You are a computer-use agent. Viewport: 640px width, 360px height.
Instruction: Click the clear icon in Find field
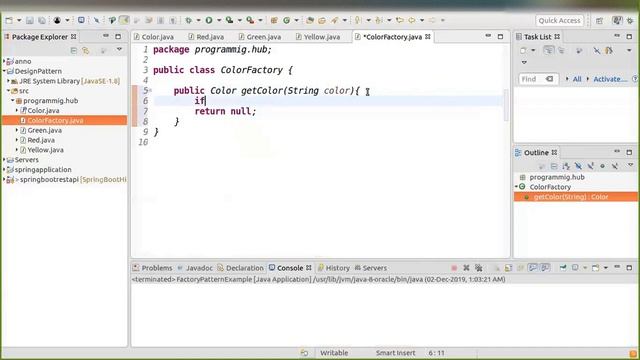(x=549, y=79)
